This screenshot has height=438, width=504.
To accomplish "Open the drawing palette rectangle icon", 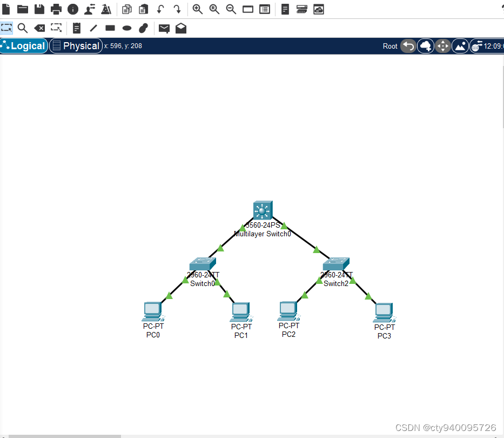I will point(248,9).
